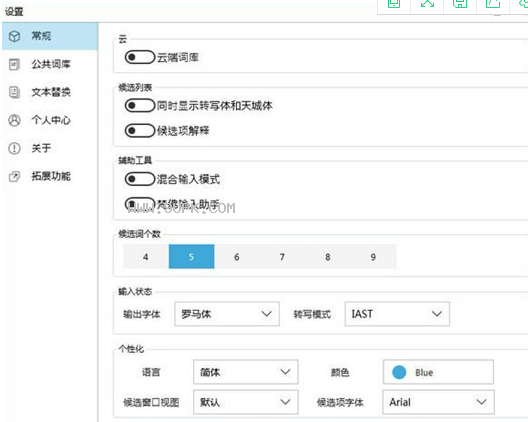The width and height of the screenshot is (528, 422).
Task: Expand the 候选窗口视图 默认 dropdown
Action: pyautogui.click(x=246, y=402)
